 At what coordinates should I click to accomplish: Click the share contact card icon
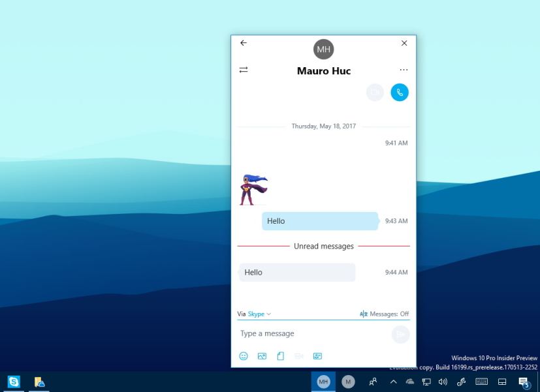point(317,356)
